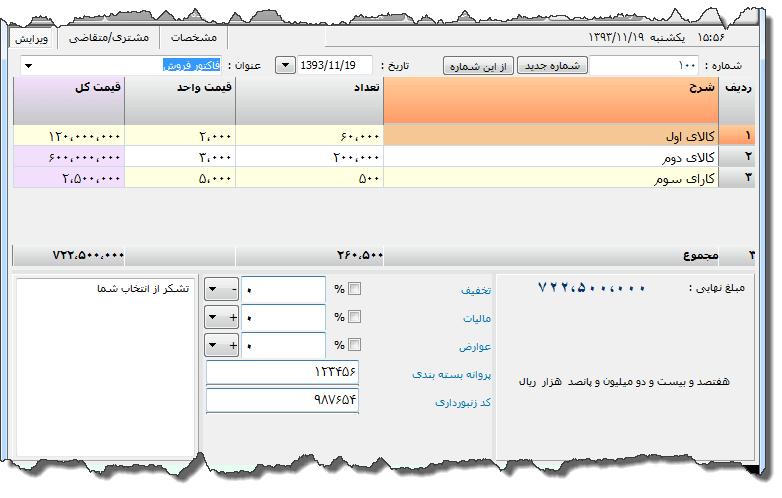Click the شماره input field
The image size is (782, 498).
644,65
